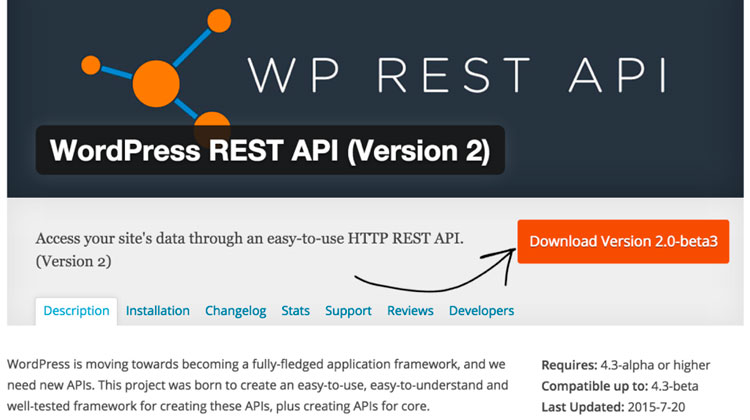Click the 'WordPress is moving towards' paragraph
750x420 pixels.
pyautogui.click(x=258, y=385)
